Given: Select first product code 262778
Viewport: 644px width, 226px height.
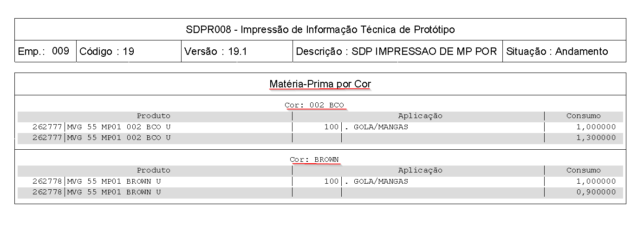Looking at the screenshot, I should 47,181.
